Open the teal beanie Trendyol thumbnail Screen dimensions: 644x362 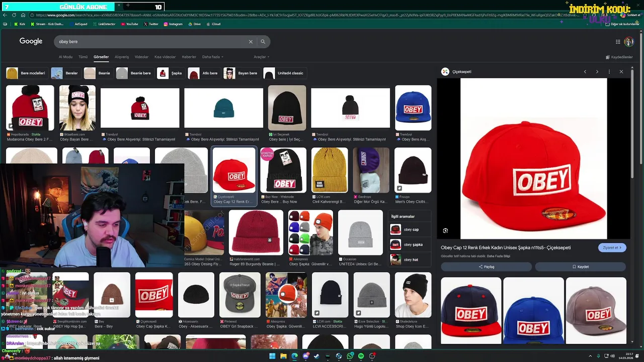tap(223, 108)
